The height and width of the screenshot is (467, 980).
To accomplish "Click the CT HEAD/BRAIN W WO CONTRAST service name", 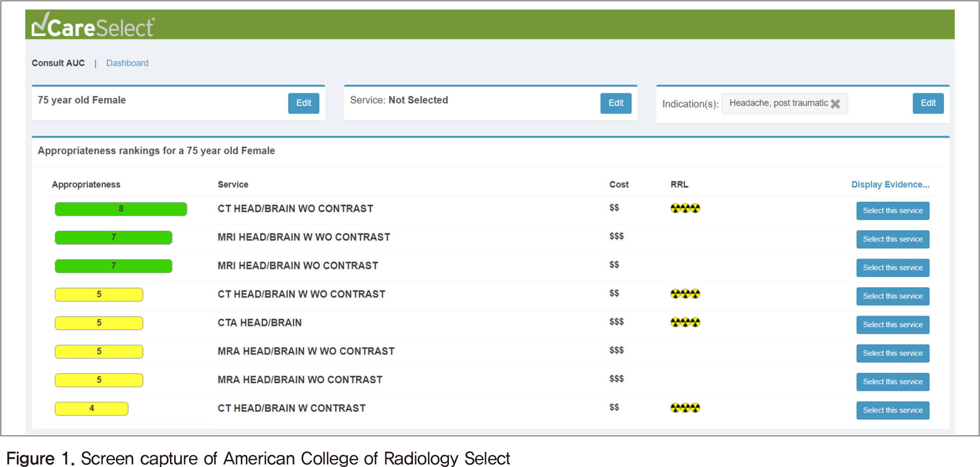I will point(301,294).
